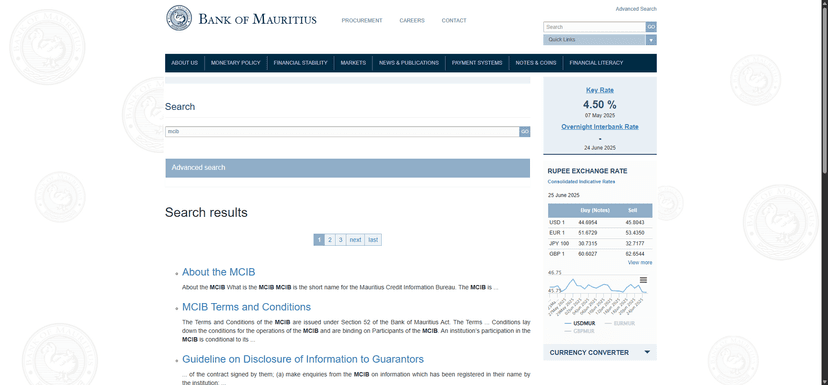Viewport: 828px width, 385px height.
Task: Go to results page 2
Action: click(x=330, y=240)
